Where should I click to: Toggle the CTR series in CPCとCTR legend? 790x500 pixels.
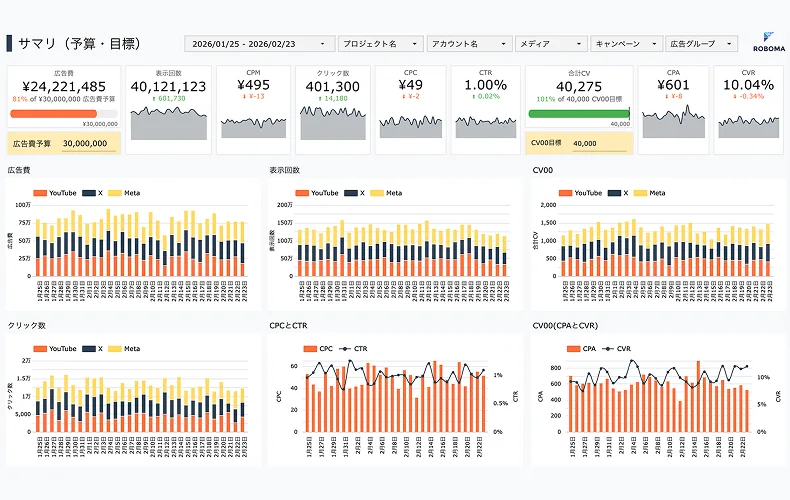click(x=353, y=349)
